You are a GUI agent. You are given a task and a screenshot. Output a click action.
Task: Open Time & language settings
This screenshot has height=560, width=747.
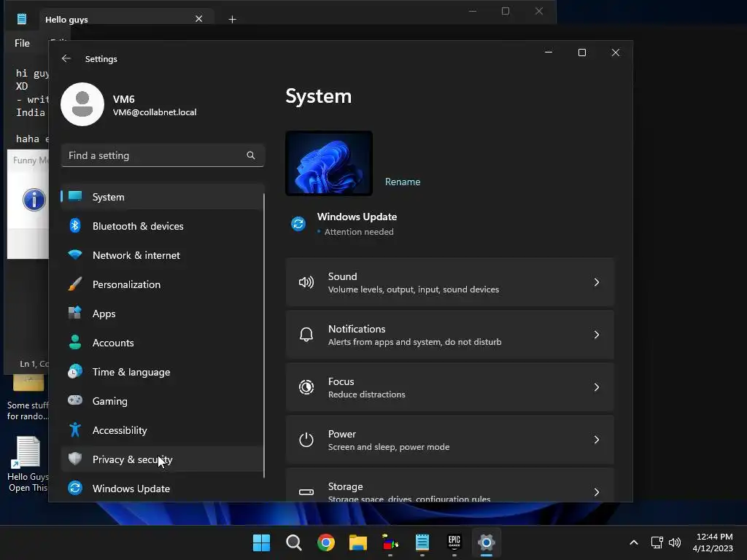coord(162,372)
